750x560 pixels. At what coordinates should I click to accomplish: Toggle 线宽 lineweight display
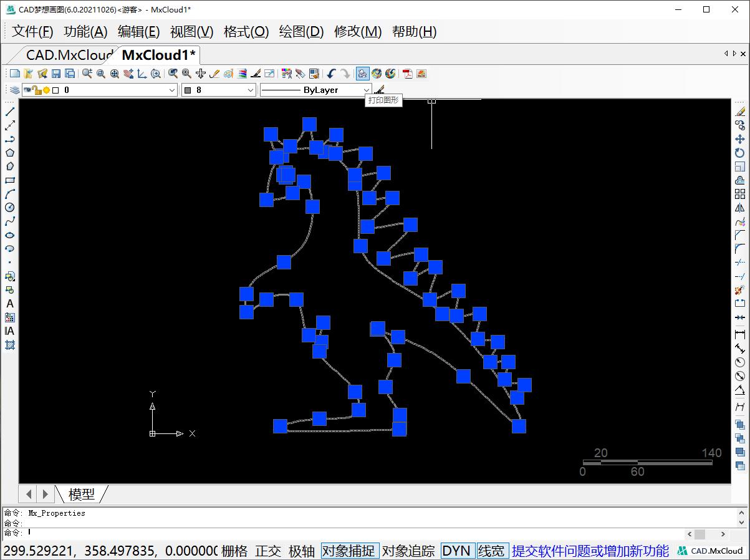pos(491,551)
